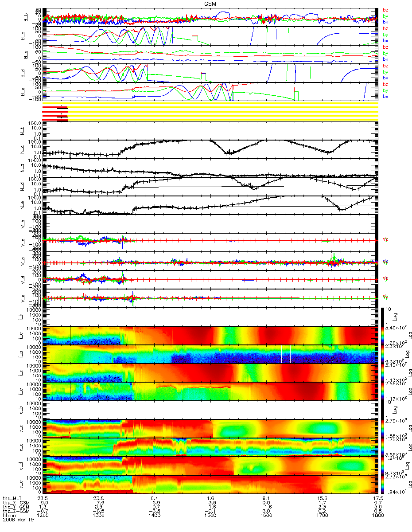Click the MLT value 23.8

(98, 498)
